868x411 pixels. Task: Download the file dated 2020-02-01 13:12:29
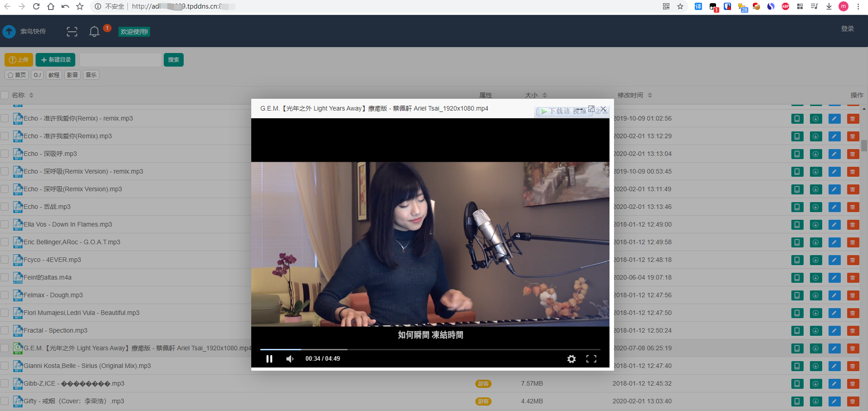click(x=816, y=136)
